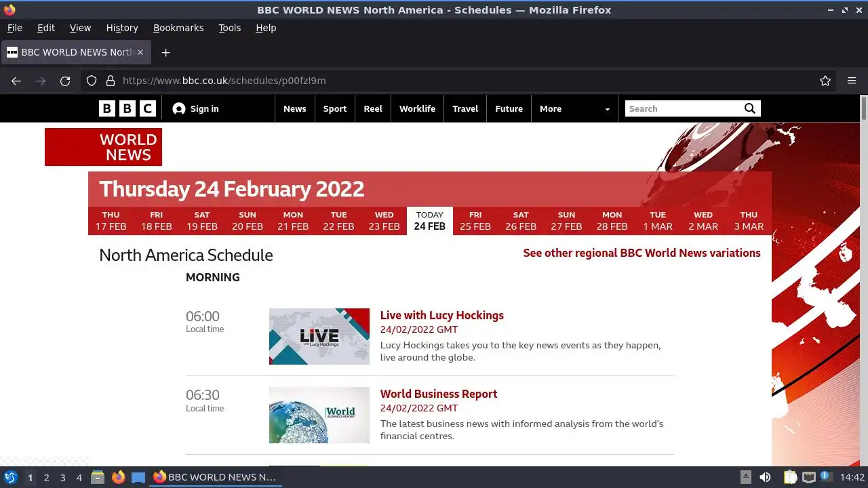This screenshot has height=488, width=868.
Task: Open the Bookmarks menu
Action: click(x=178, y=28)
